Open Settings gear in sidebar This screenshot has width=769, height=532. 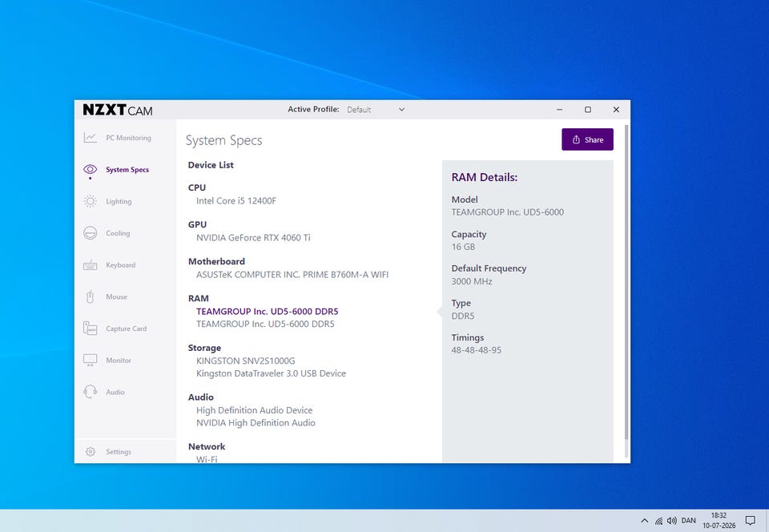[91, 452]
